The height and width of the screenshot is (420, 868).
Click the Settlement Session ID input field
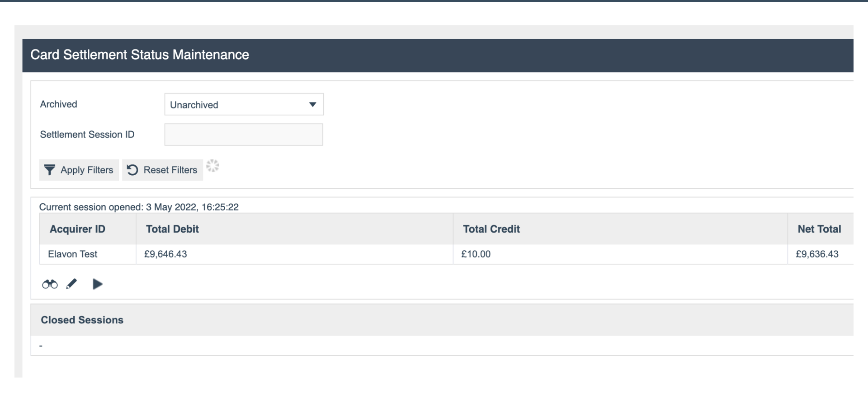pos(244,134)
